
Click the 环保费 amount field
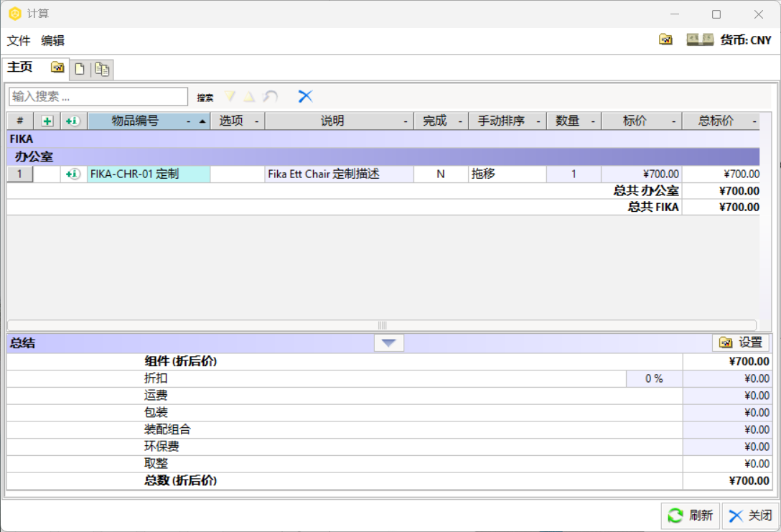726,447
